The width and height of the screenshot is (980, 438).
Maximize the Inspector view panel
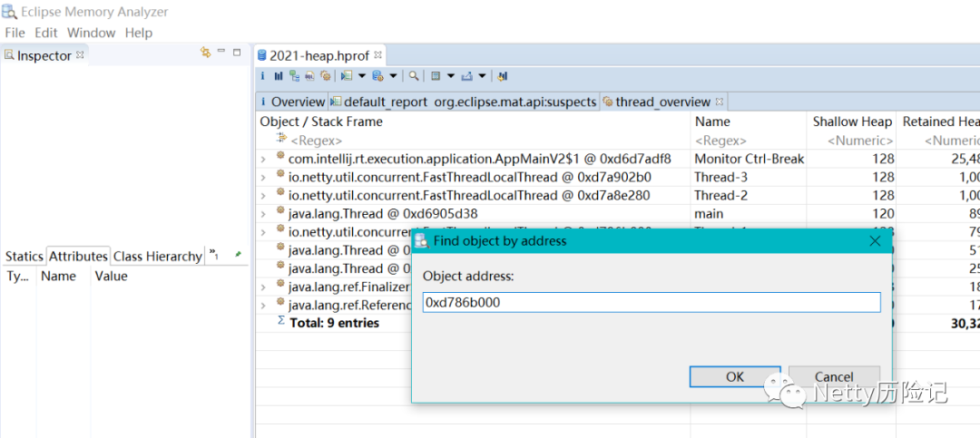point(237,52)
